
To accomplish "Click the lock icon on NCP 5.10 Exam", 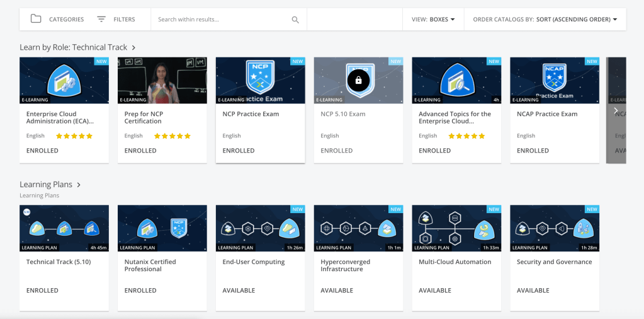I will coord(358,80).
